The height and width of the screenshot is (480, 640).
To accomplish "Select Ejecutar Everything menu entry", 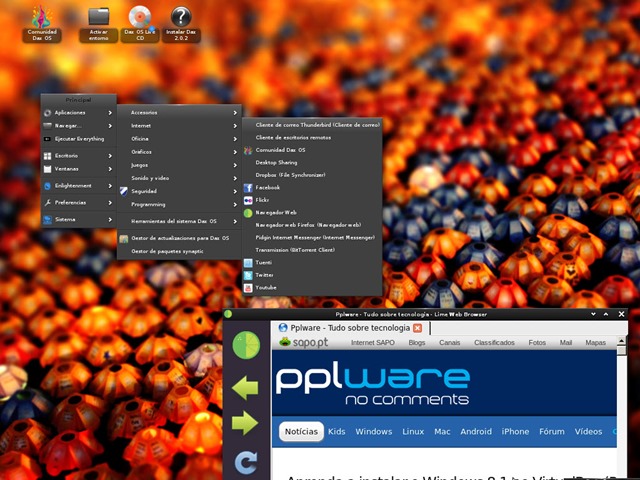I will pos(78,139).
